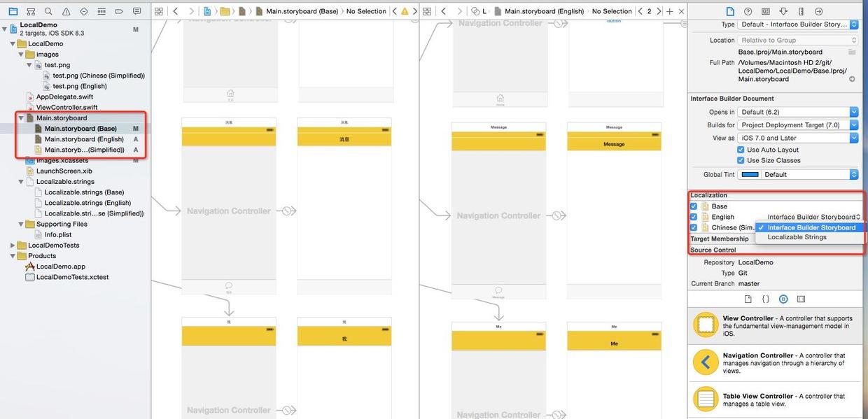Open the Find navigator search icon
The width and height of the screenshot is (868, 419).
48,11
